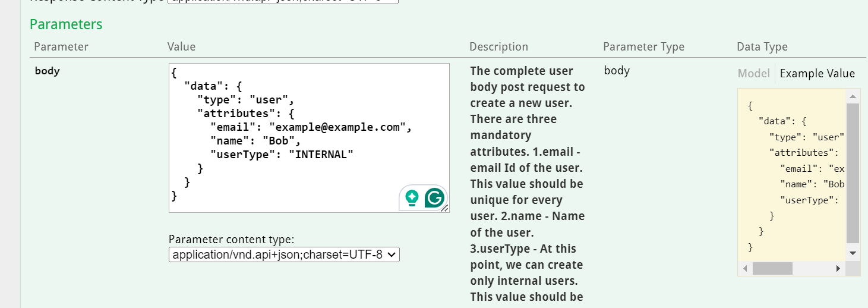Image resolution: width=868 pixels, height=308 pixels.
Task: Click the green Grammarly G icon
Action: click(435, 198)
